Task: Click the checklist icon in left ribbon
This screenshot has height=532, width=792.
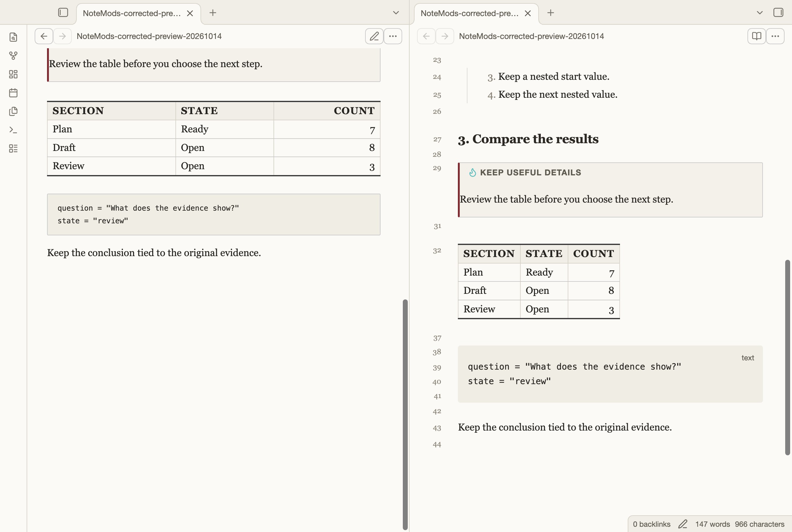Action: (13, 148)
